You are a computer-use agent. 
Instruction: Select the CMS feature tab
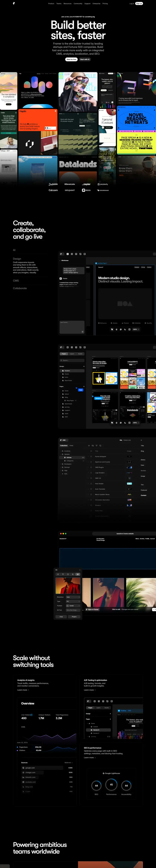[x=16, y=281]
